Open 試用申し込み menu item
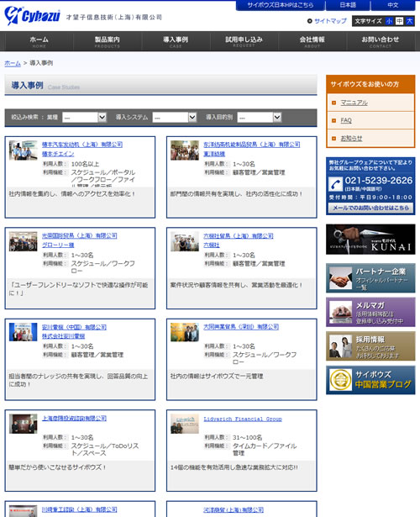420x517 pixels. coord(244,41)
